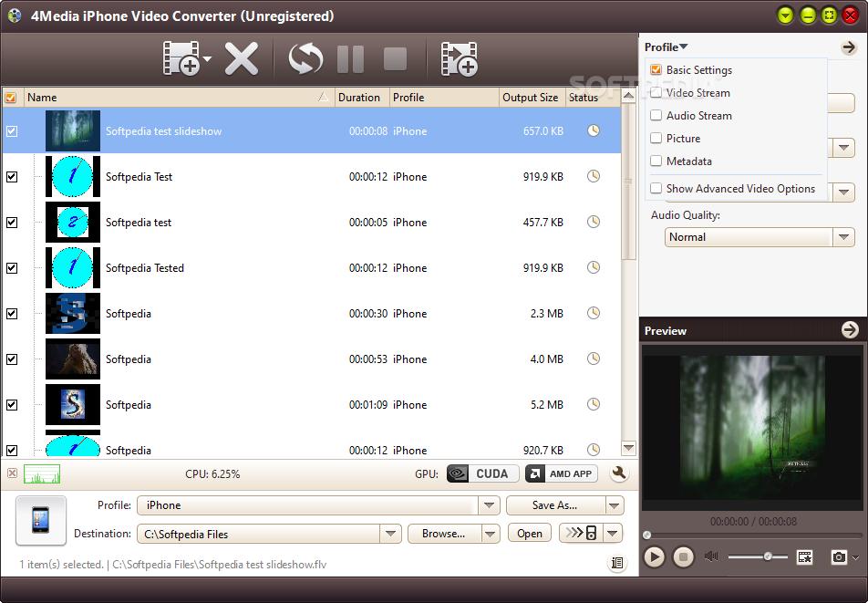
Task: Select the 'Softpedia test' 457.7 KB row
Action: pyautogui.click(x=312, y=222)
